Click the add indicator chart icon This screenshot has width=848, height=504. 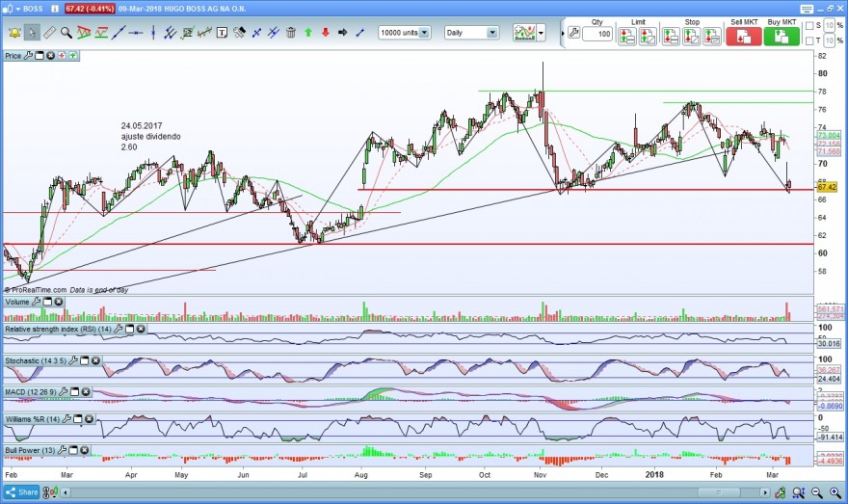coord(524,33)
